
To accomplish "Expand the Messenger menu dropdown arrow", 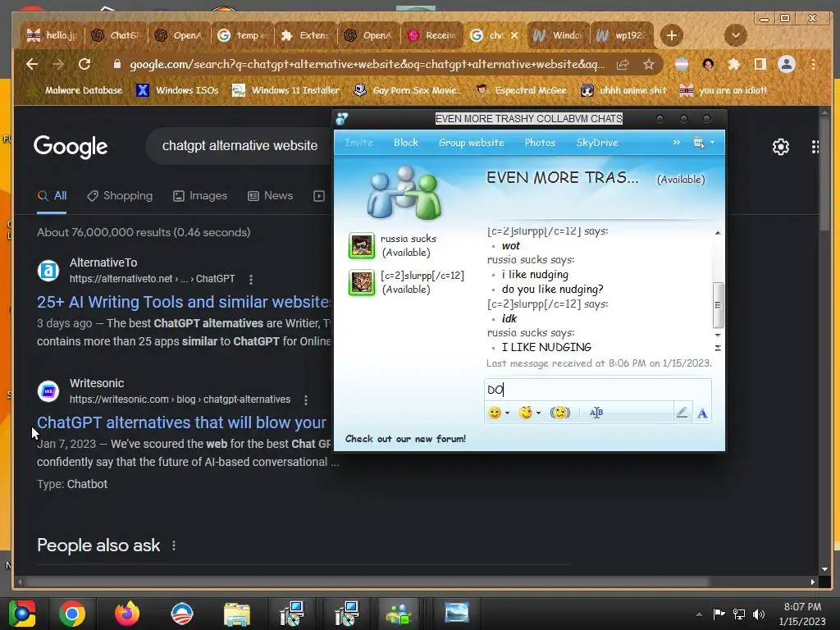I will point(713,143).
